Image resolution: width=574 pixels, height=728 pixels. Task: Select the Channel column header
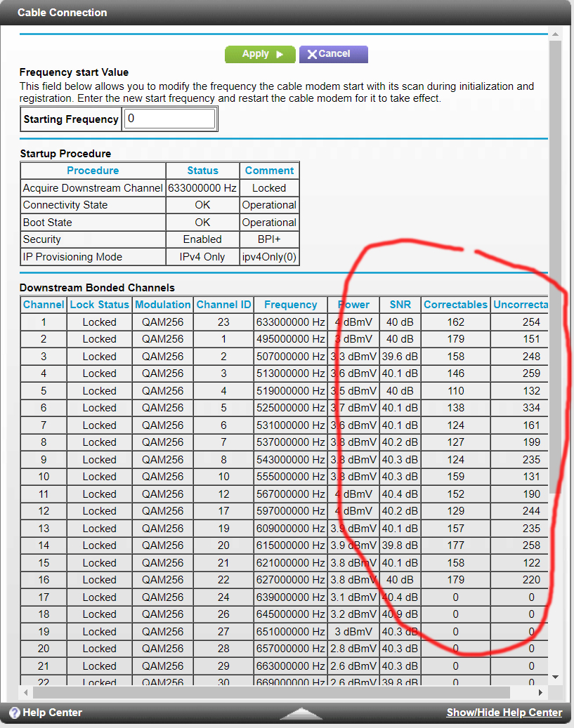point(43,305)
